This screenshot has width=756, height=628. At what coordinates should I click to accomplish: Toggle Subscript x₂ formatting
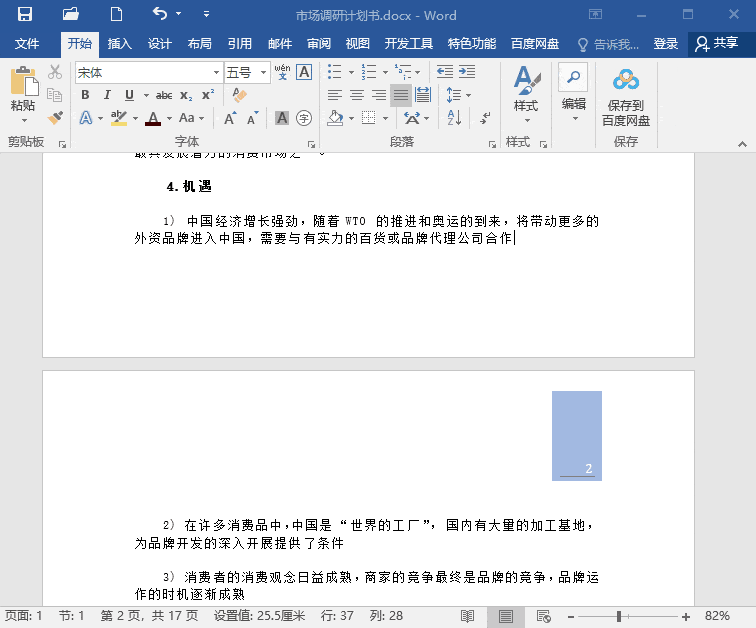[186, 95]
